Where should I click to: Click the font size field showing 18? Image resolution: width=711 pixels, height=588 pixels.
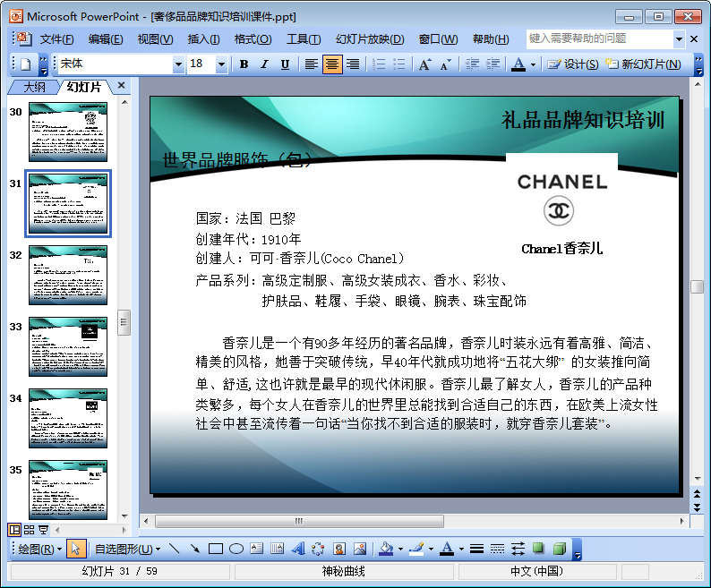tap(201, 64)
